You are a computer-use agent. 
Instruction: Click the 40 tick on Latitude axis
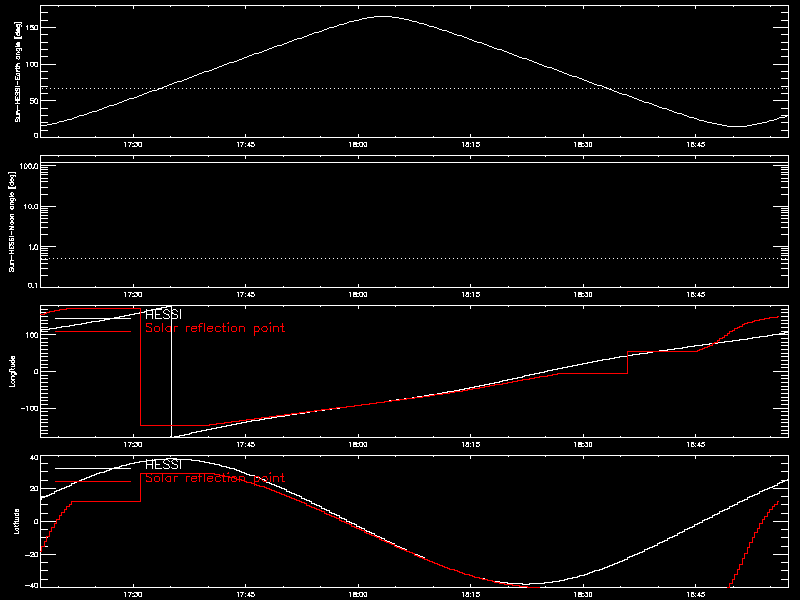coord(34,458)
